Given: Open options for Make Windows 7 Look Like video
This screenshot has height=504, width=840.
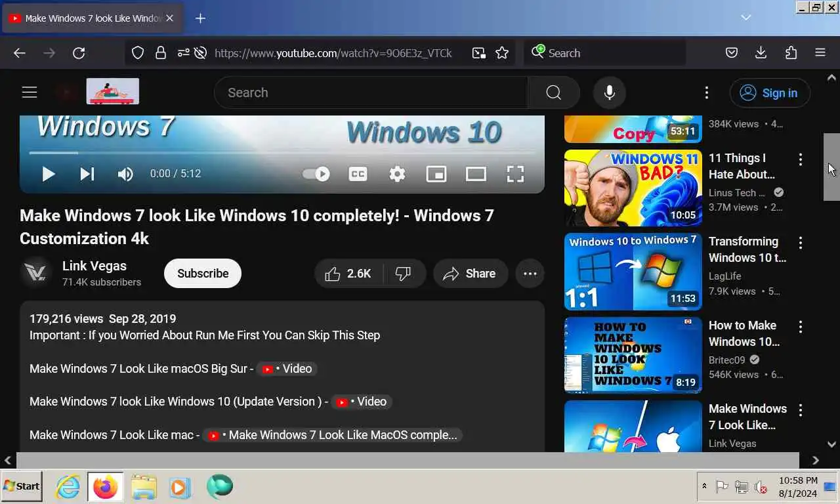Looking at the screenshot, I should coord(801,410).
